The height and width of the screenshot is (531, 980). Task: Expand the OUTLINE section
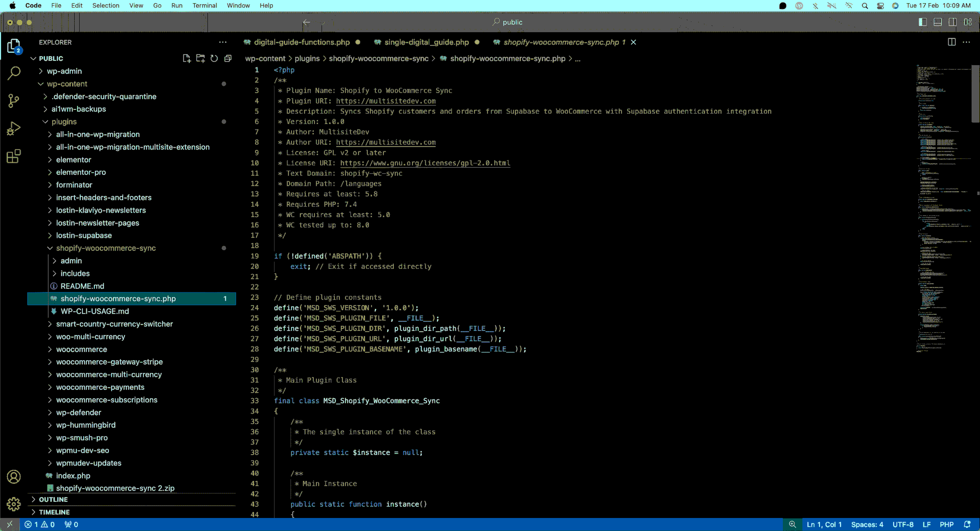coord(53,499)
